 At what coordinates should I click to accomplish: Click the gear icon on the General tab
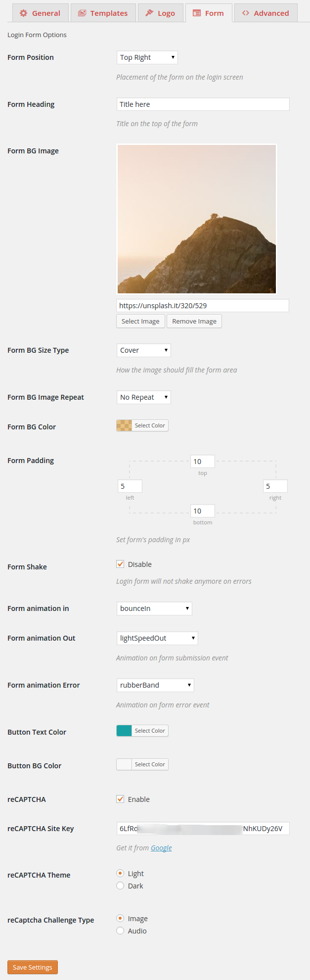pyautogui.click(x=23, y=12)
